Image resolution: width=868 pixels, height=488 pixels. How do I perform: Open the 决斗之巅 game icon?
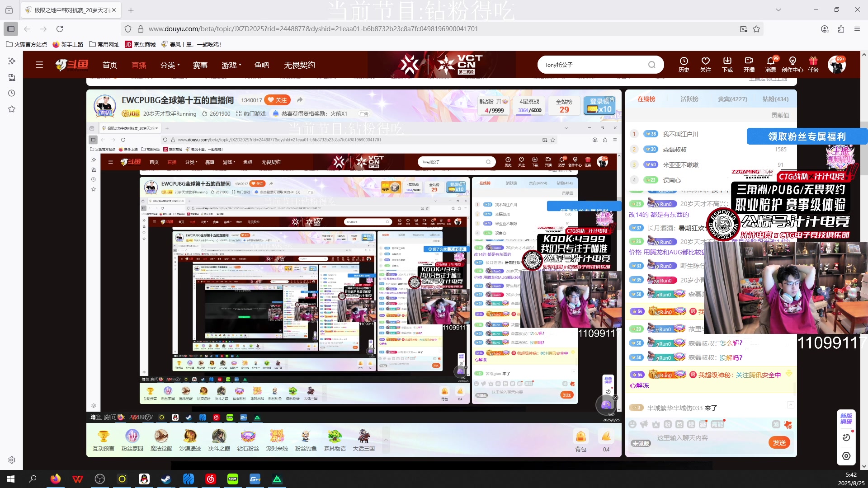pos(219,440)
